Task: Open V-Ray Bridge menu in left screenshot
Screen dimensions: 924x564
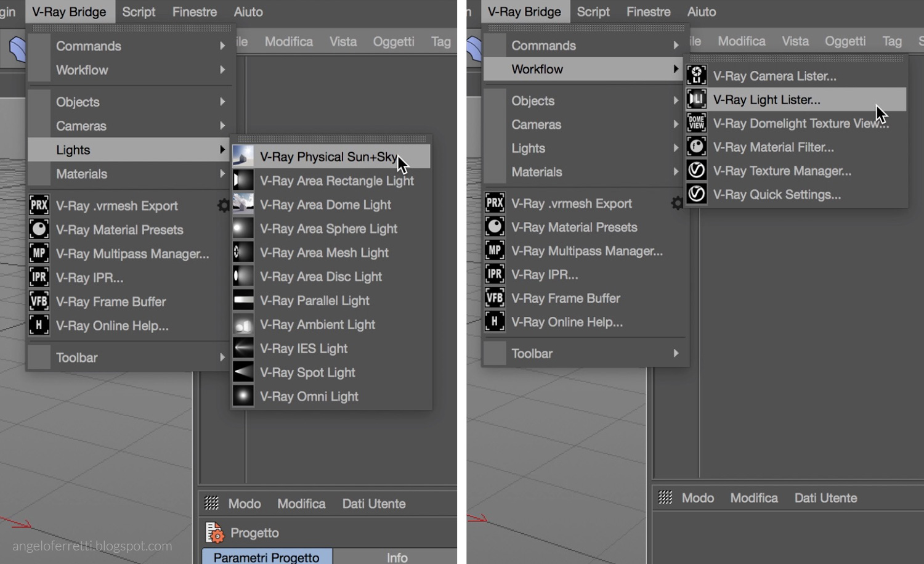Action: (x=70, y=12)
